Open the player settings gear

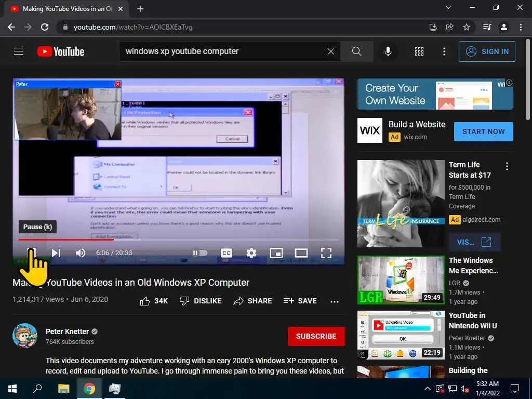coord(251,253)
